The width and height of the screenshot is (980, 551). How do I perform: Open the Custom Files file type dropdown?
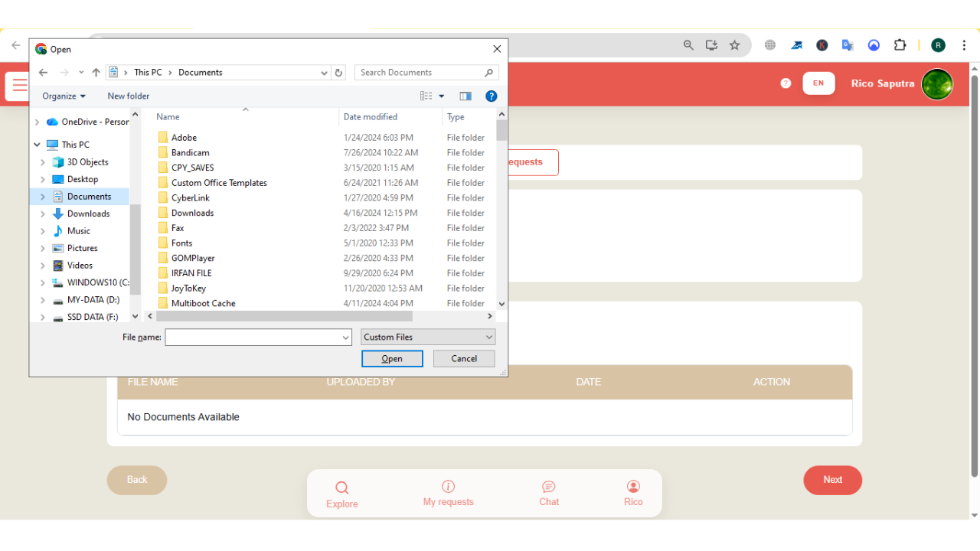pos(427,337)
